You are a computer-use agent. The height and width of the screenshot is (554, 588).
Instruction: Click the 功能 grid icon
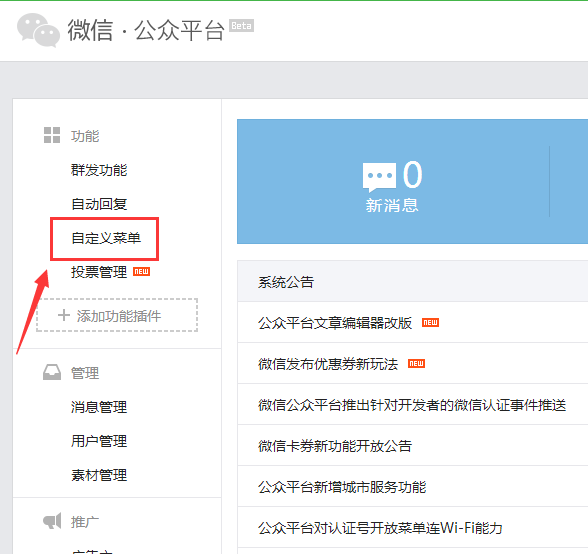click(52, 135)
